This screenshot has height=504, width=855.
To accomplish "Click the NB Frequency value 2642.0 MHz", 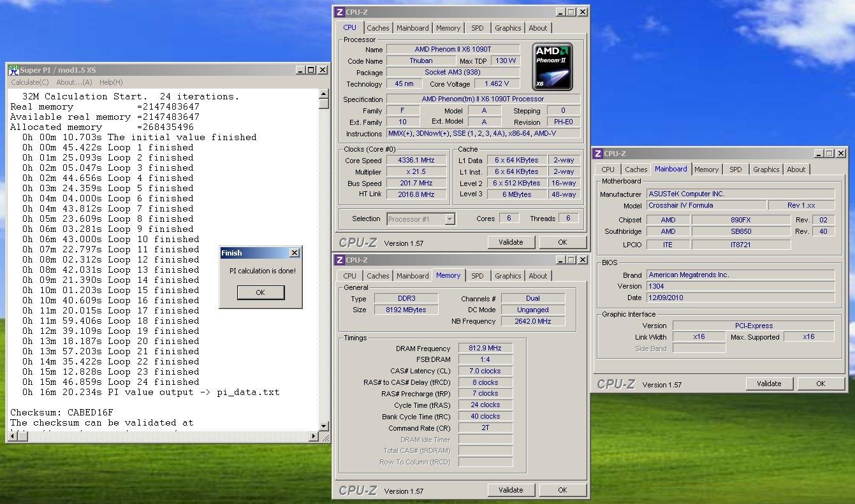I will 533,321.
